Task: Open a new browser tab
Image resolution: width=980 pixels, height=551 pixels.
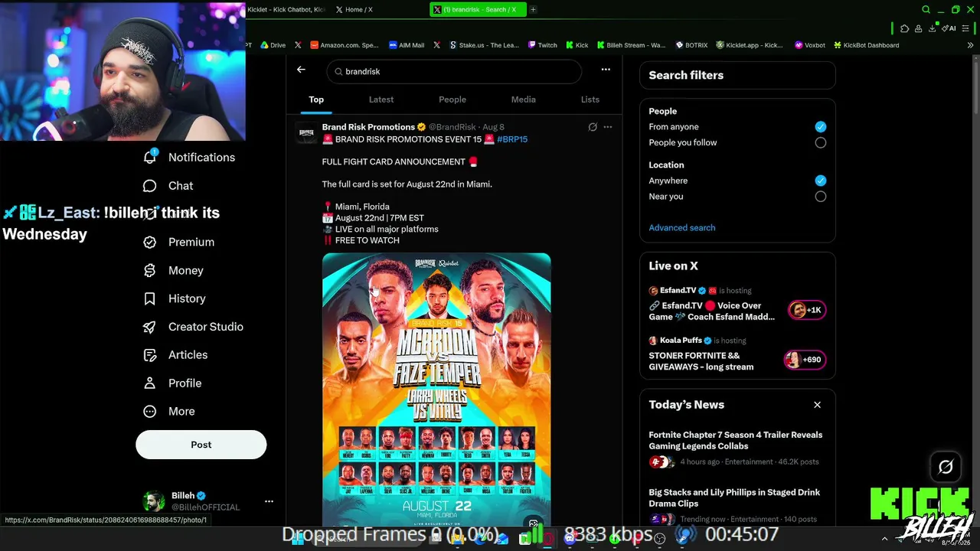Action: 533,10
